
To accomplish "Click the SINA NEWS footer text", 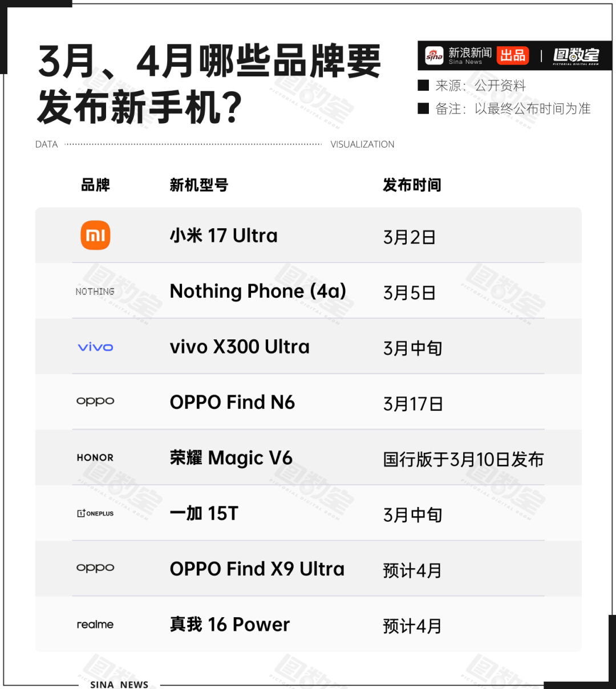I will pyautogui.click(x=119, y=684).
